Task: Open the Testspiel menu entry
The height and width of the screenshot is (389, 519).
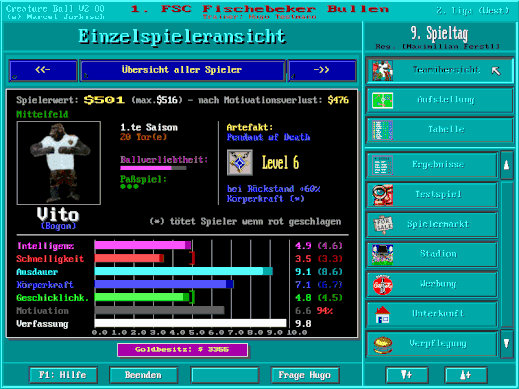Action: click(x=432, y=195)
